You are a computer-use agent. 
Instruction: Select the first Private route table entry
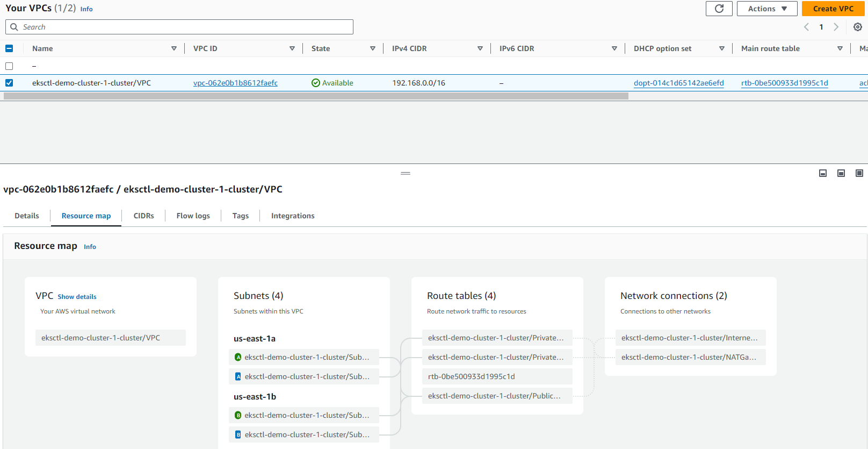coord(497,338)
